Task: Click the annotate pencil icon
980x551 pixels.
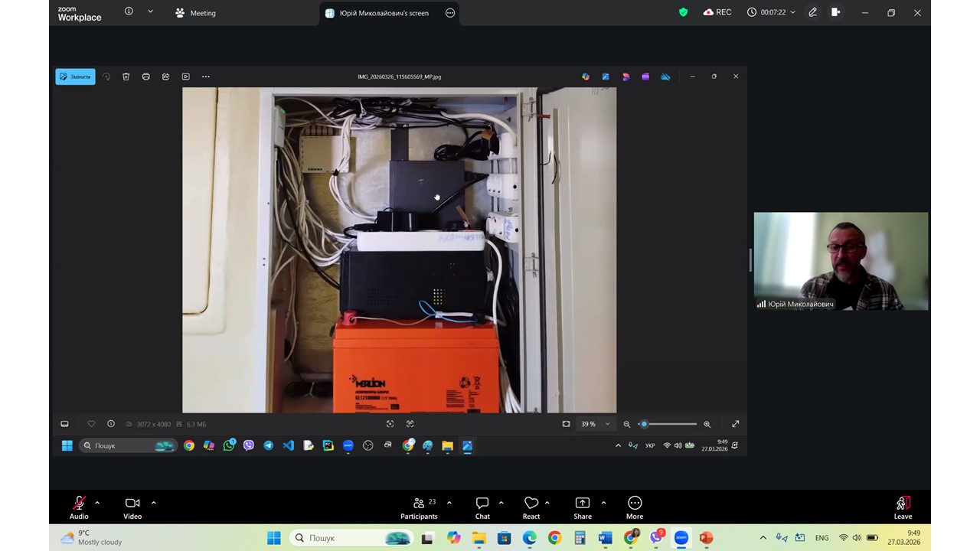Action: click(813, 12)
